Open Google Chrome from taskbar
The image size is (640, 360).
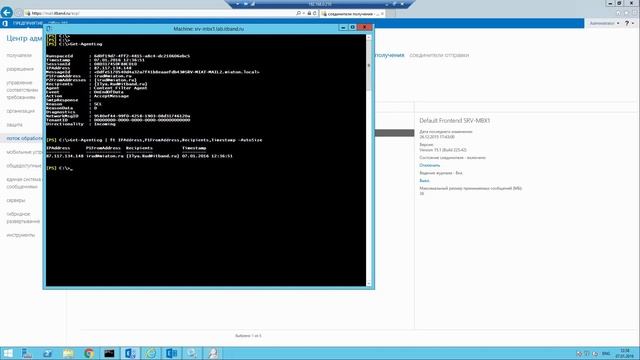pos(89,353)
